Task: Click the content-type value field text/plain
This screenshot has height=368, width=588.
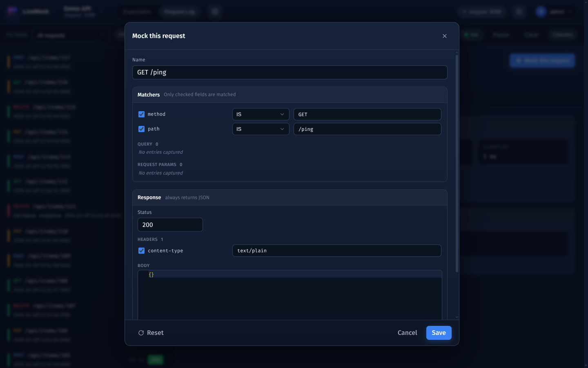Action: 337,251
